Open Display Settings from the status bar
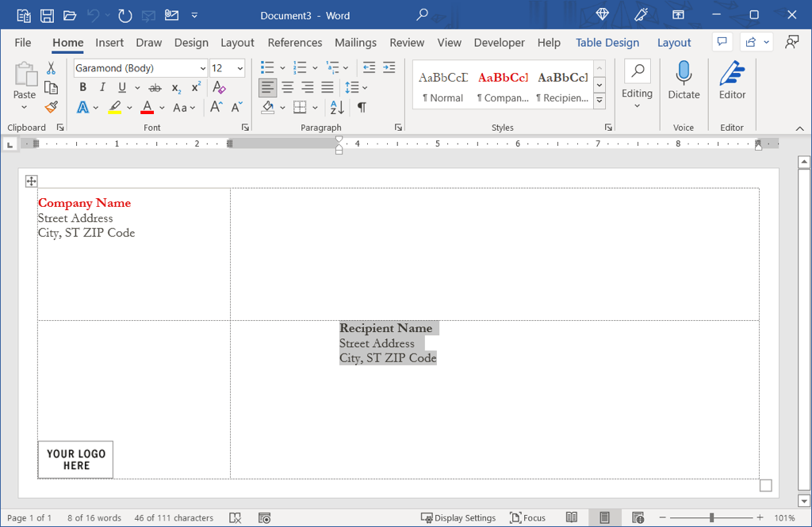Screen dimensions: 812x527 tap(458, 517)
